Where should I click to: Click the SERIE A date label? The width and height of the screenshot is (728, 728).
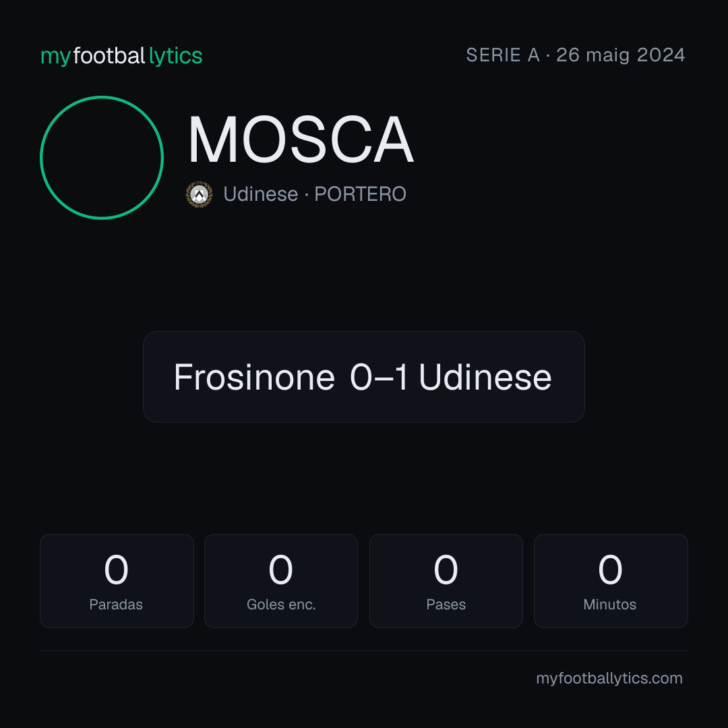click(575, 55)
